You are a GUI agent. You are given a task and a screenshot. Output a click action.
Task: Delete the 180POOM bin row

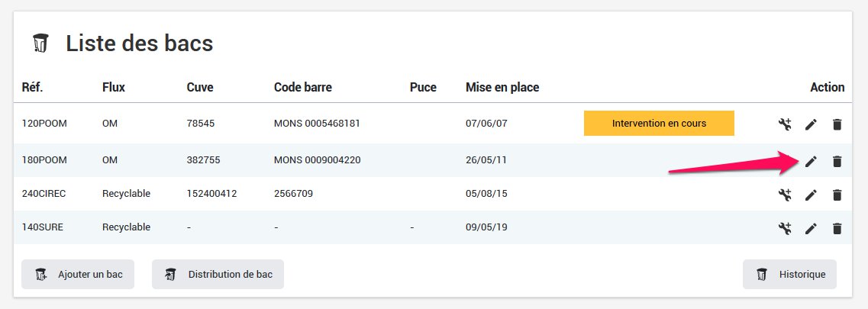[837, 161]
